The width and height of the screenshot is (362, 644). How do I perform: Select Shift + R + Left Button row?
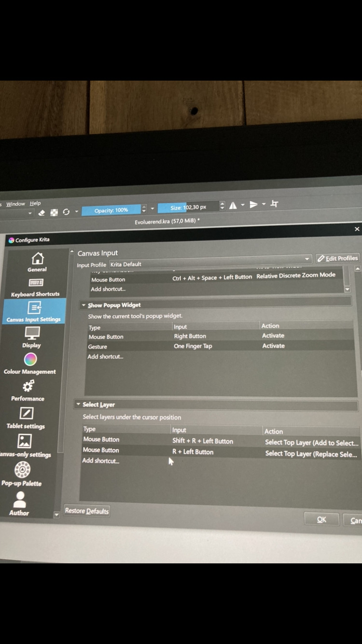[221, 441]
